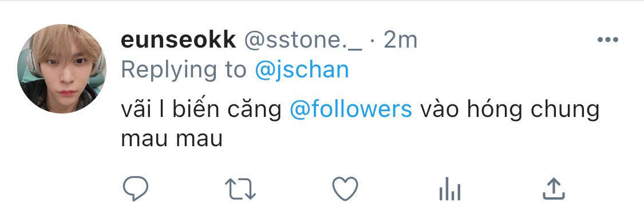Select the word 'hóng' in the tweet
Image resolution: width=644 pixels, height=215 pixels.
click(x=499, y=110)
